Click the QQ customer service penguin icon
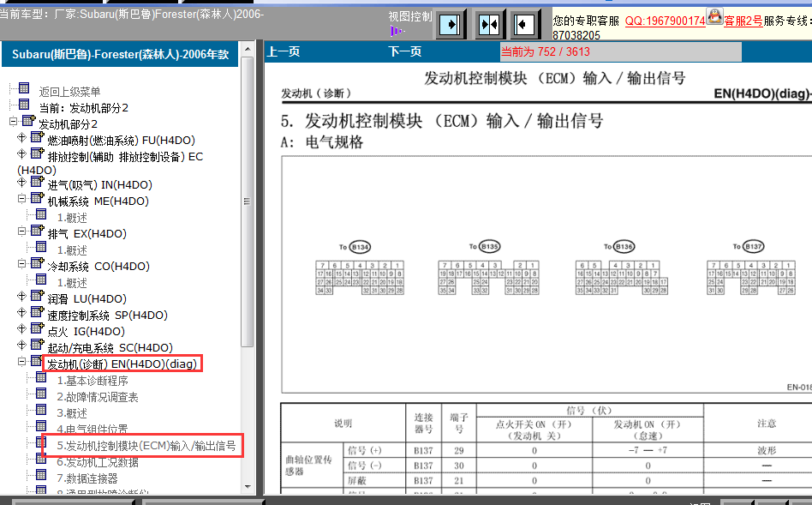The width and height of the screenshot is (812, 505). tap(714, 16)
